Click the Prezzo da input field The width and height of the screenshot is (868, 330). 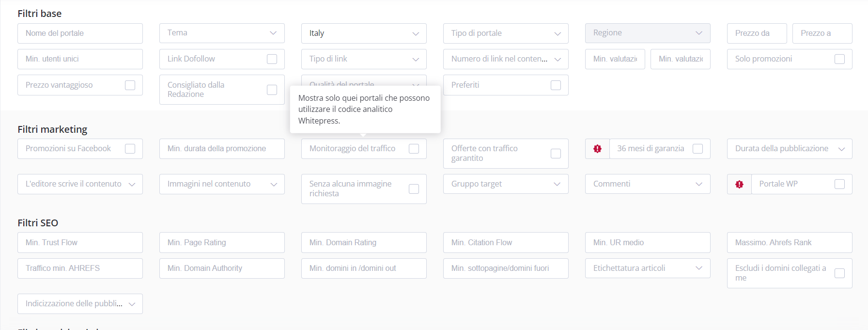[x=757, y=33]
